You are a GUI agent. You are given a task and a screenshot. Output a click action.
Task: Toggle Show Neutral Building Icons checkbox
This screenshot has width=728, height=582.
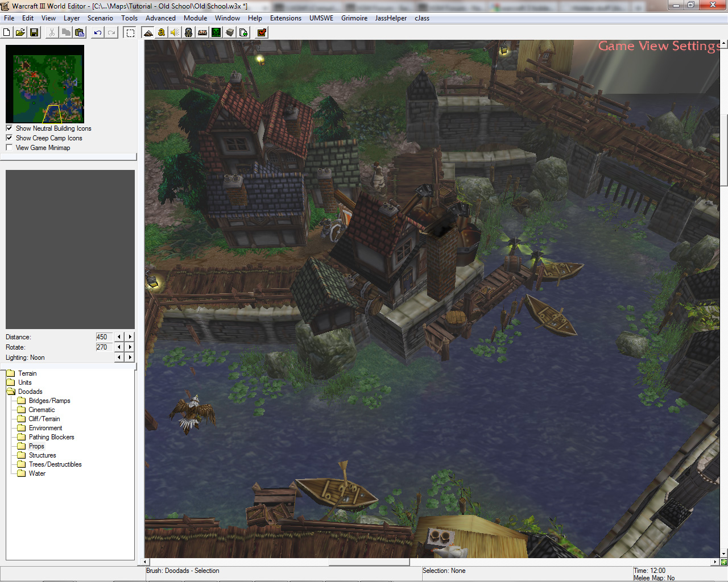coord(9,128)
